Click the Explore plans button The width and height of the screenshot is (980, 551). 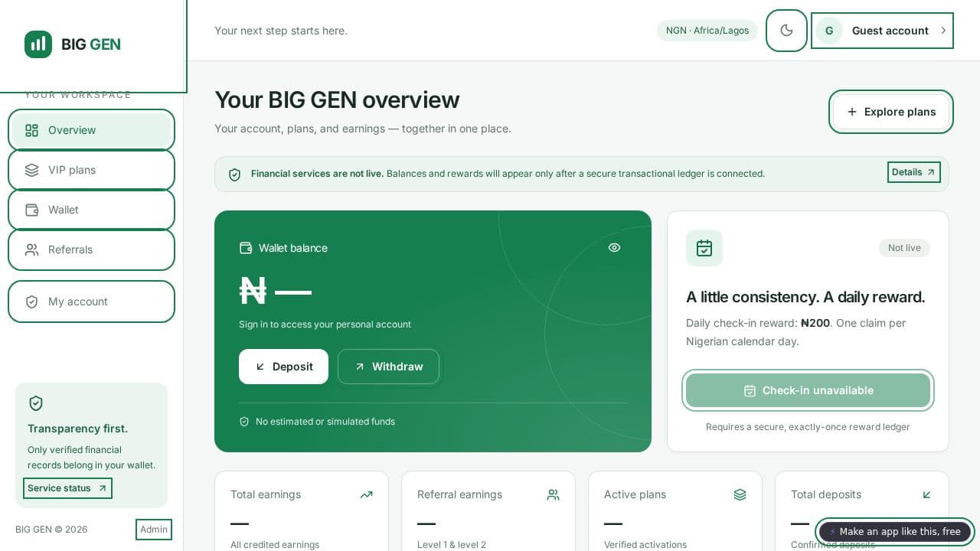tap(891, 112)
